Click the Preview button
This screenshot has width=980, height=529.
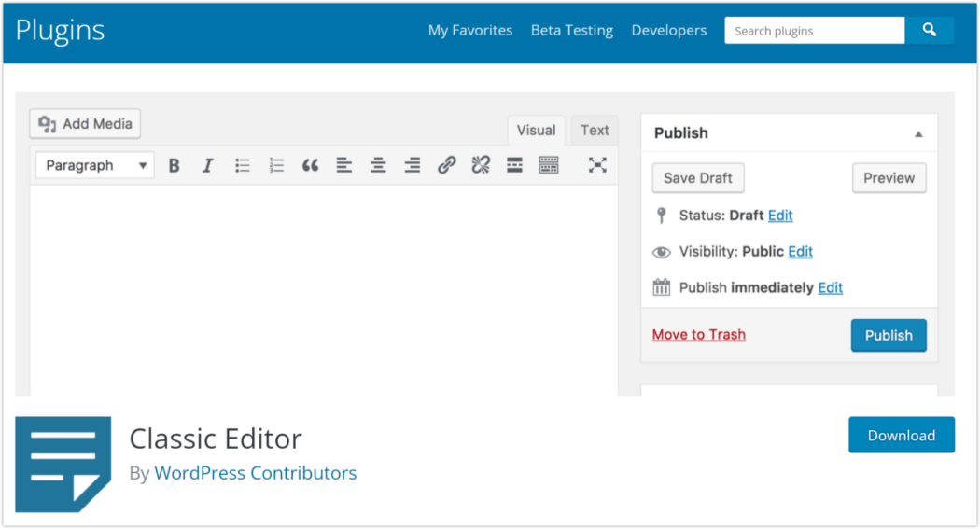(x=889, y=178)
